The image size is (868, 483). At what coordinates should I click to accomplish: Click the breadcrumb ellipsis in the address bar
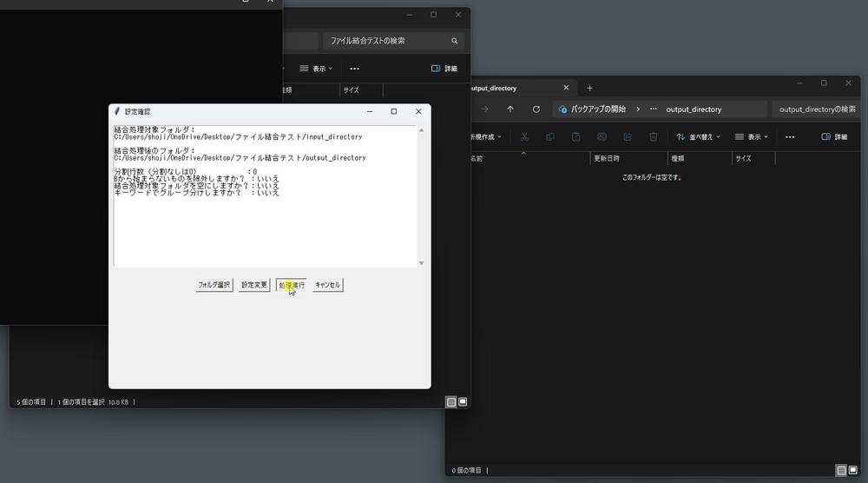tap(654, 109)
